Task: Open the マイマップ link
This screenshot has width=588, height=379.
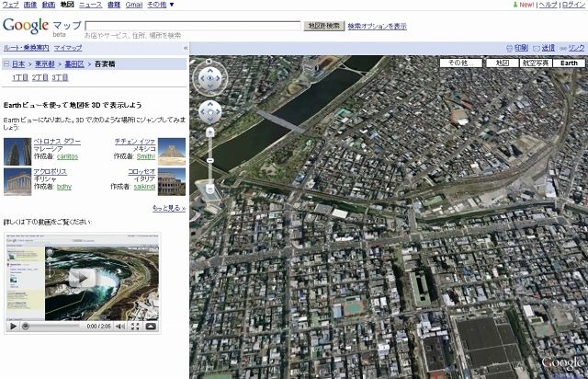Action: click(68, 48)
